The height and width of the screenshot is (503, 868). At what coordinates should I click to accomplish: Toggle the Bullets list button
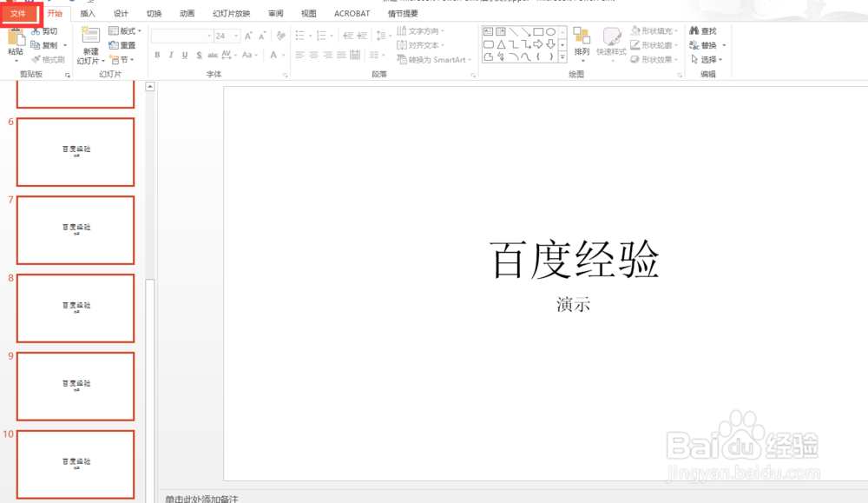click(x=300, y=36)
